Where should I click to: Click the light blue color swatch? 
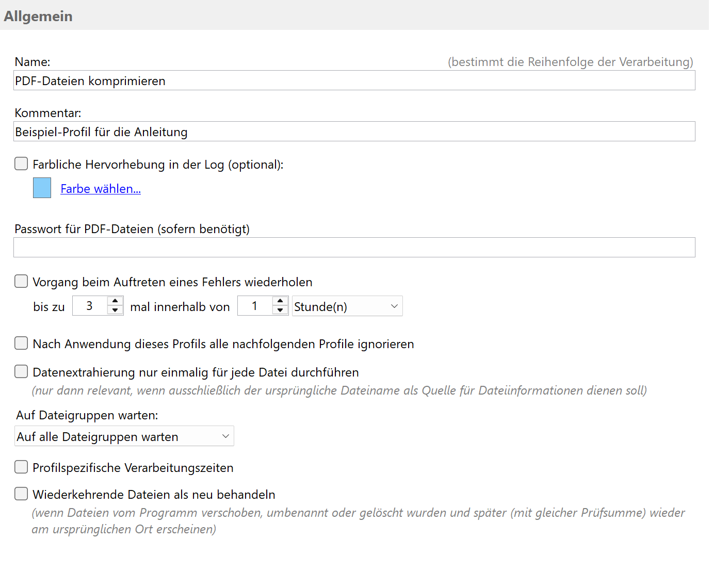click(42, 188)
